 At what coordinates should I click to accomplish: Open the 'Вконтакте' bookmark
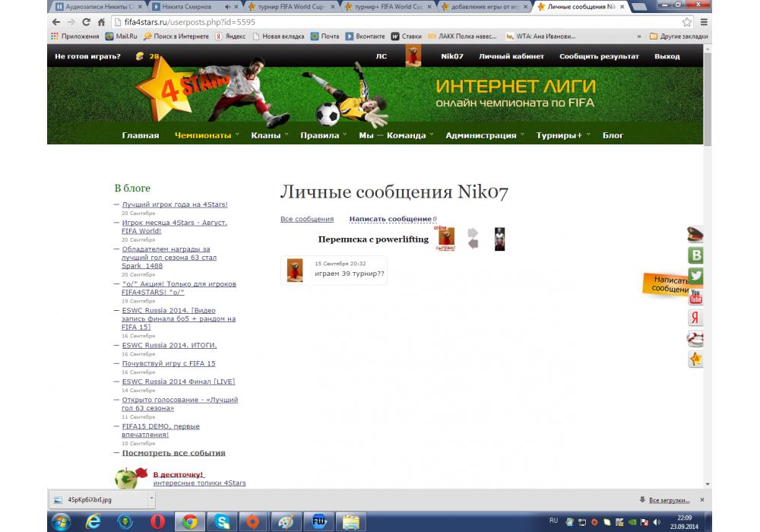366,36
